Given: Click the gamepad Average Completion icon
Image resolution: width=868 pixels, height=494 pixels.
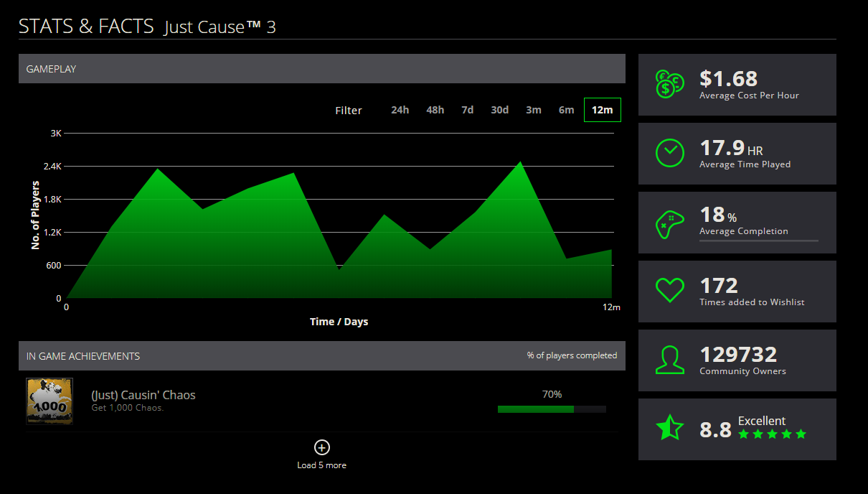Looking at the screenshot, I should pos(669,223).
